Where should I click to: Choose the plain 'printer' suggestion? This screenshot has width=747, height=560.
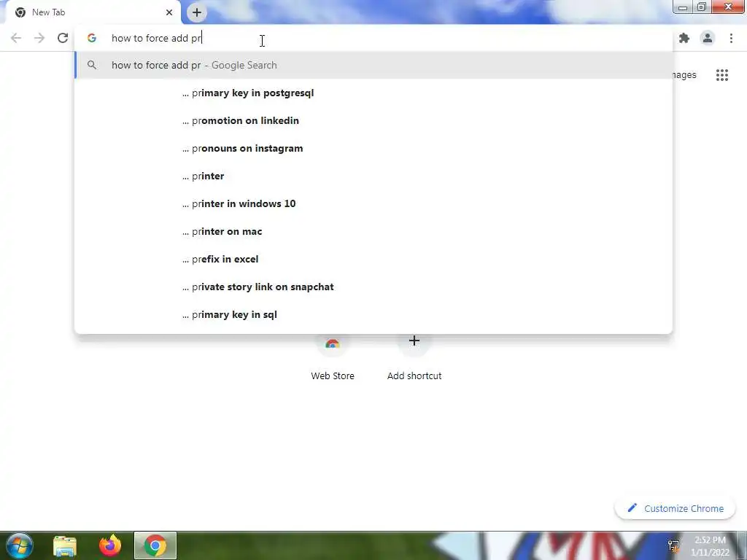pos(374,176)
